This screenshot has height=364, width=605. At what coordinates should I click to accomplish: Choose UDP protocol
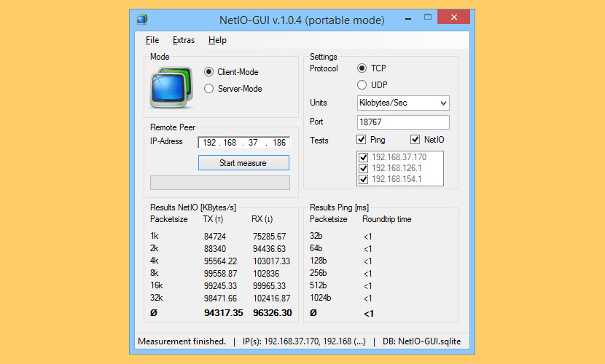(362, 84)
